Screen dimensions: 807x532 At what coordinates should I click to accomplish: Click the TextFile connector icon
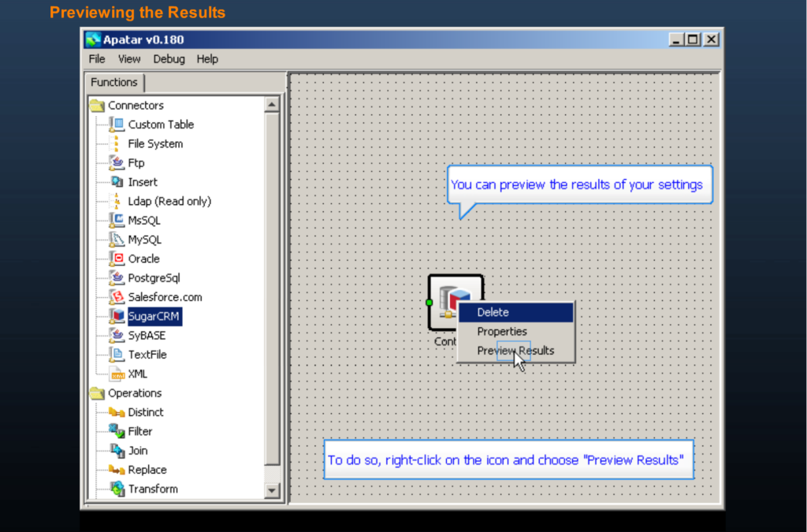117,355
